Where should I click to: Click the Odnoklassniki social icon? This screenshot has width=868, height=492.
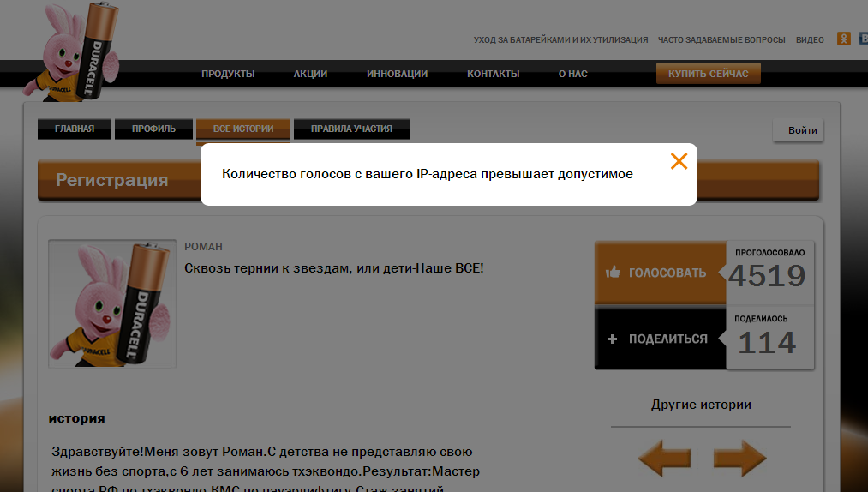click(x=844, y=39)
